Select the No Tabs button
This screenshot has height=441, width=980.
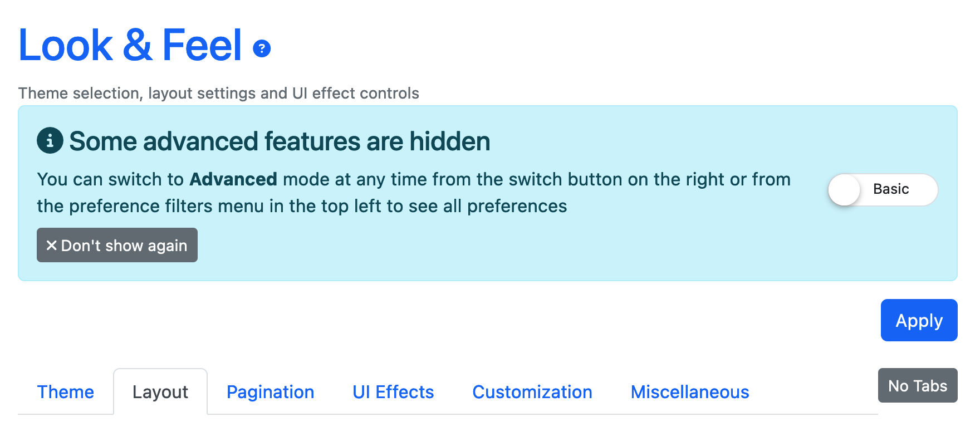(x=918, y=385)
